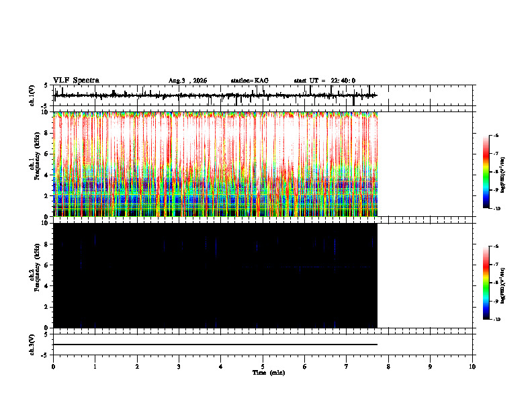Click the black ch.2 spectrogram panel

215,275
